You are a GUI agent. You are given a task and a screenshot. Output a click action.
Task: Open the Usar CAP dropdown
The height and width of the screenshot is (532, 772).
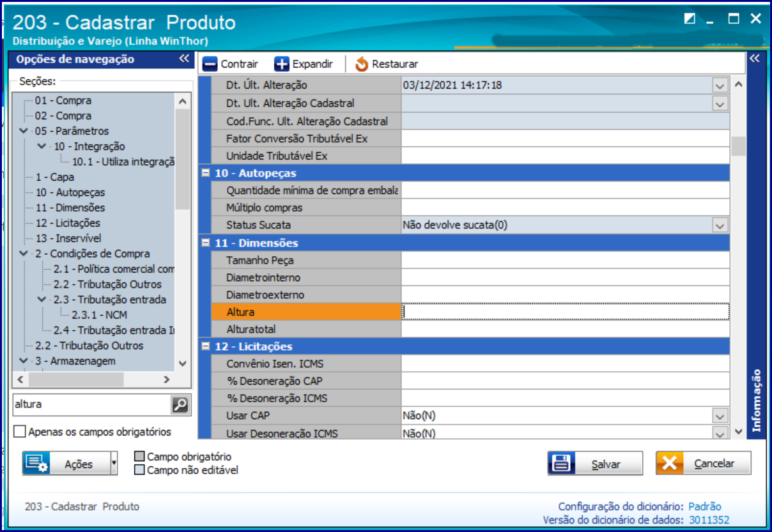(x=720, y=416)
